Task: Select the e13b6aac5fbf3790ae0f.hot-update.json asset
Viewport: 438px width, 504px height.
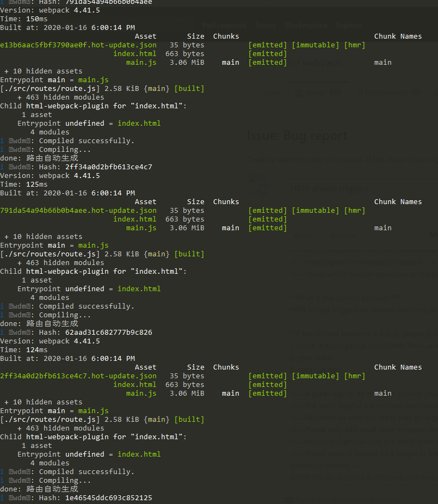Action: (78, 45)
